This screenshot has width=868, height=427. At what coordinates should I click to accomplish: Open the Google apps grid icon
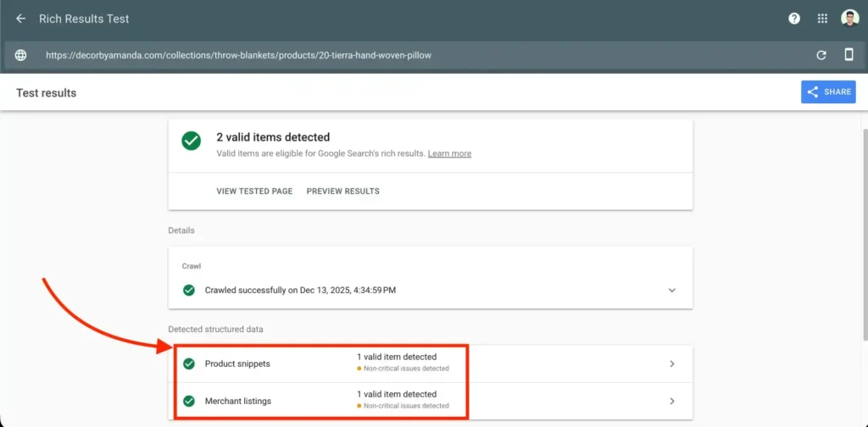[x=822, y=19]
